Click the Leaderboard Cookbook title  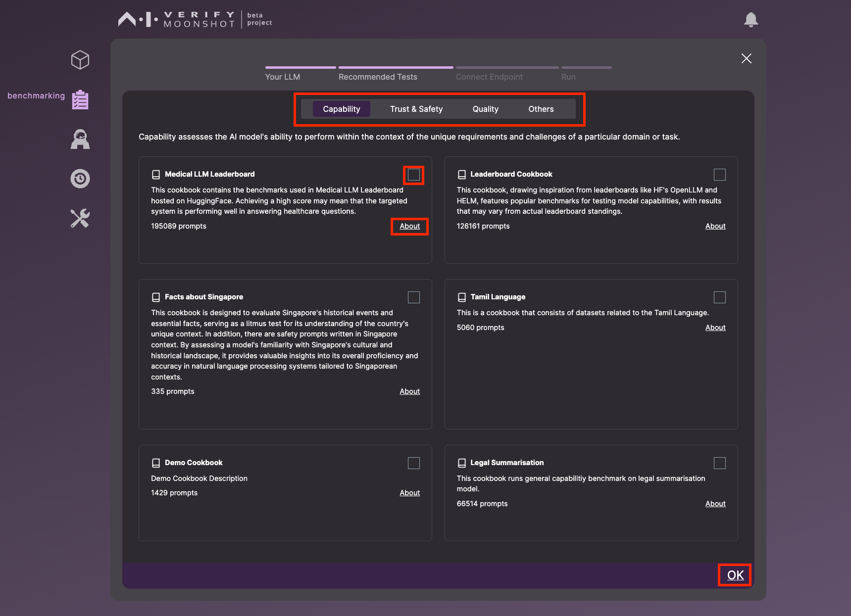tap(511, 174)
